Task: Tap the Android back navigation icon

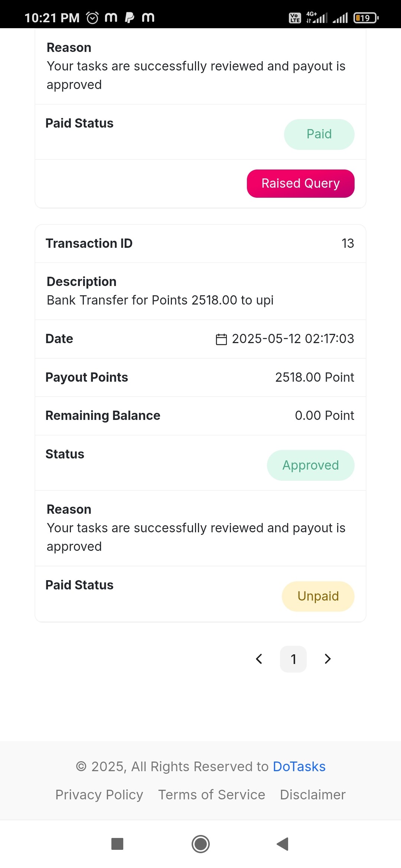Action: 283,844
